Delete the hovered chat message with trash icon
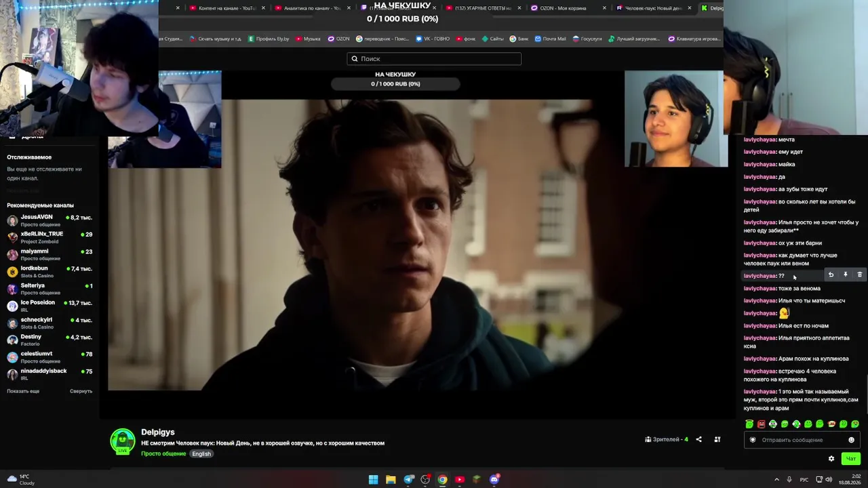The image size is (868, 488). (859, 274)
